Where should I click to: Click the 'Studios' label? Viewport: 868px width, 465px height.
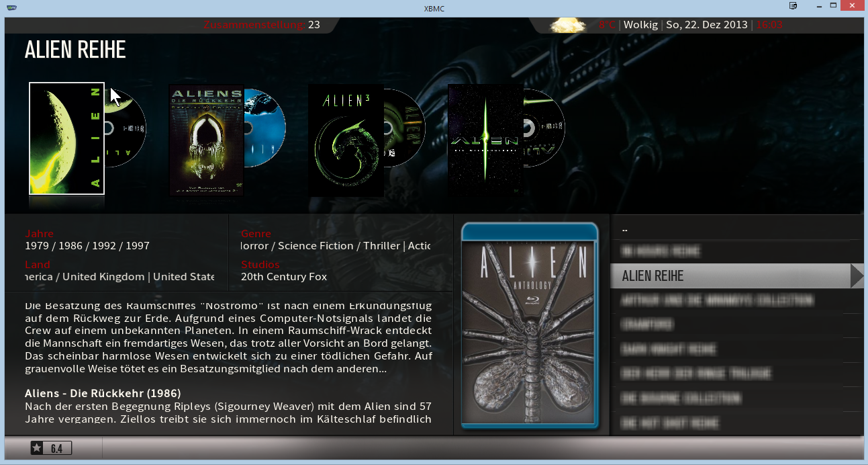[x=260, y=265]
